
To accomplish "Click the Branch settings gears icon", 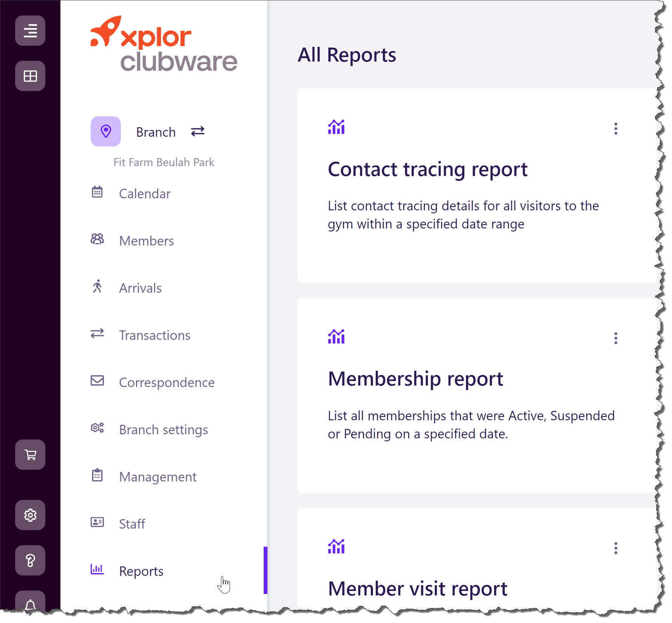I will 97,428.
